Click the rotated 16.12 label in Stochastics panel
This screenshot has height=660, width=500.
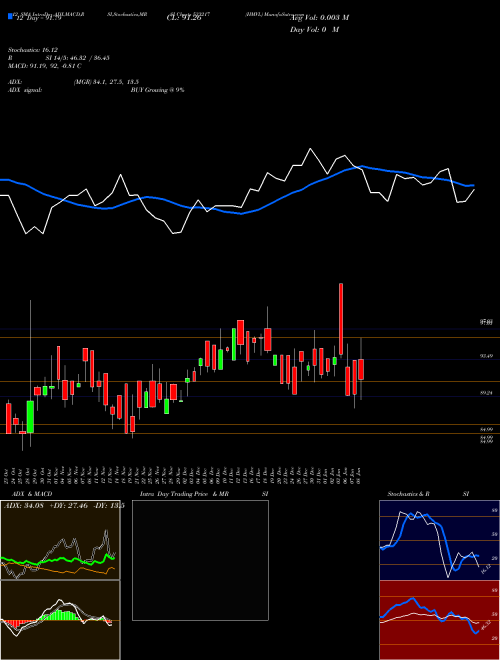tap(486, 570)
